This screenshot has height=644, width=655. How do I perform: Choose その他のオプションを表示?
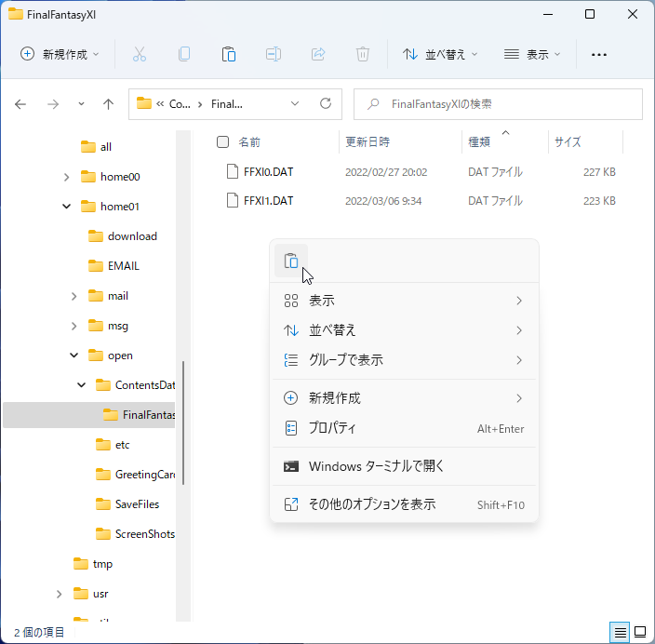[x=404, y=504]
